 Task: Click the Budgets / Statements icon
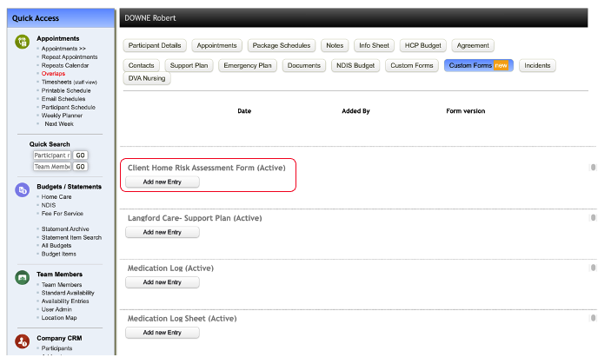(23, 190)
